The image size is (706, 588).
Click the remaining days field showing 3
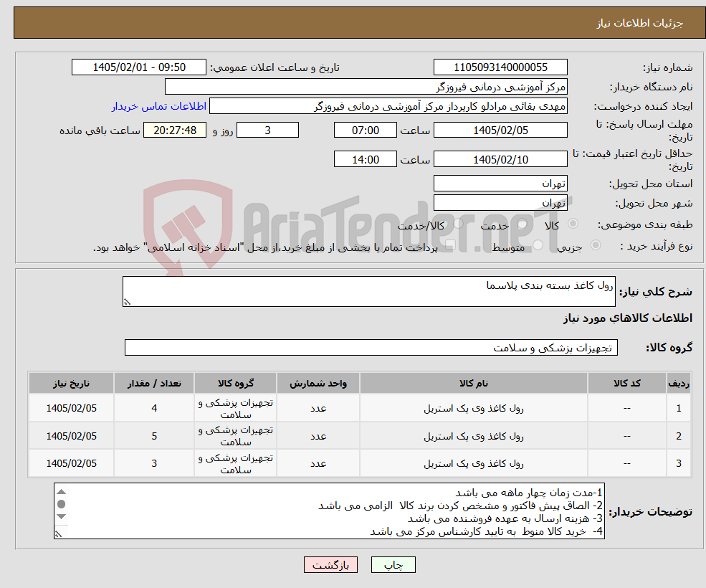click(x=267, y=131)
